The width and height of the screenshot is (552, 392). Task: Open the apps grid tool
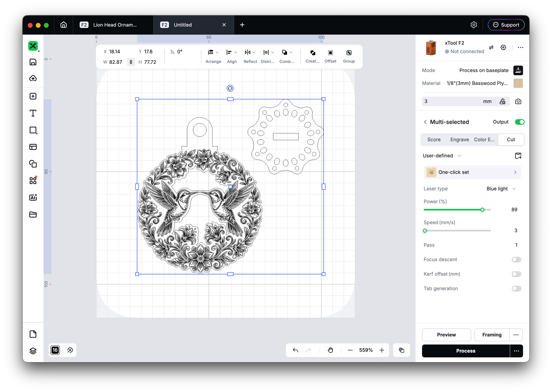[x=33, y=181]
